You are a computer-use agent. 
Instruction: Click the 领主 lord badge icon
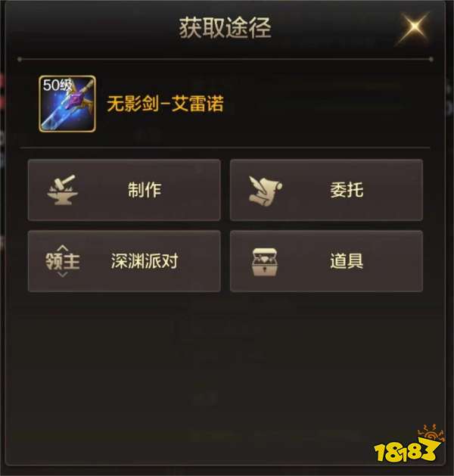coord(63,261)
